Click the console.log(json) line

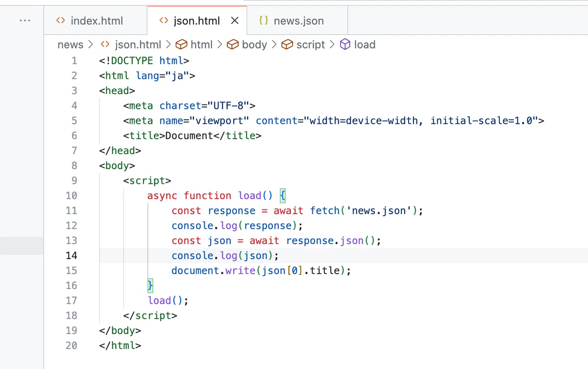[x=225, y=255]
